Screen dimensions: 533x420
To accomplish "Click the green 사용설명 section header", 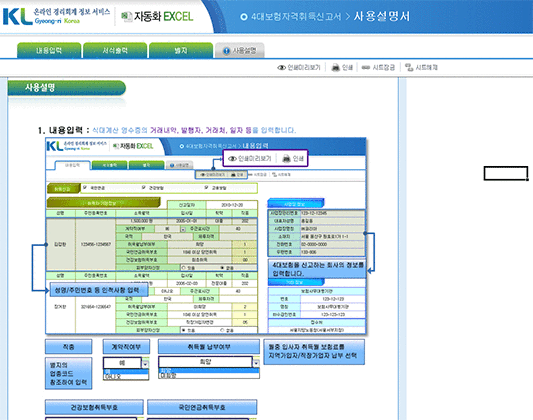I will point(67,88).
